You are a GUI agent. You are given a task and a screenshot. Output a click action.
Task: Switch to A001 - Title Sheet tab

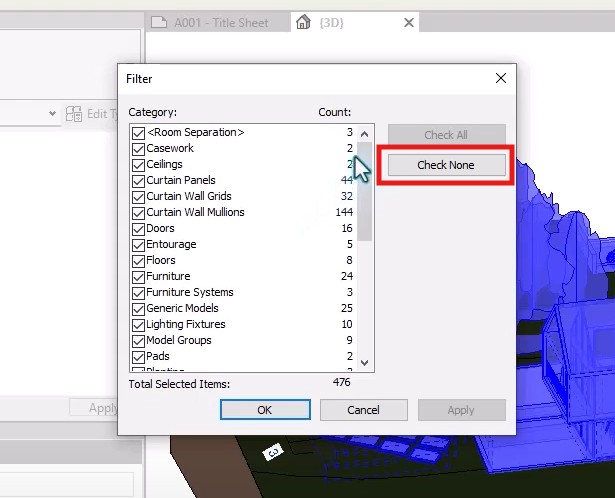220,22
